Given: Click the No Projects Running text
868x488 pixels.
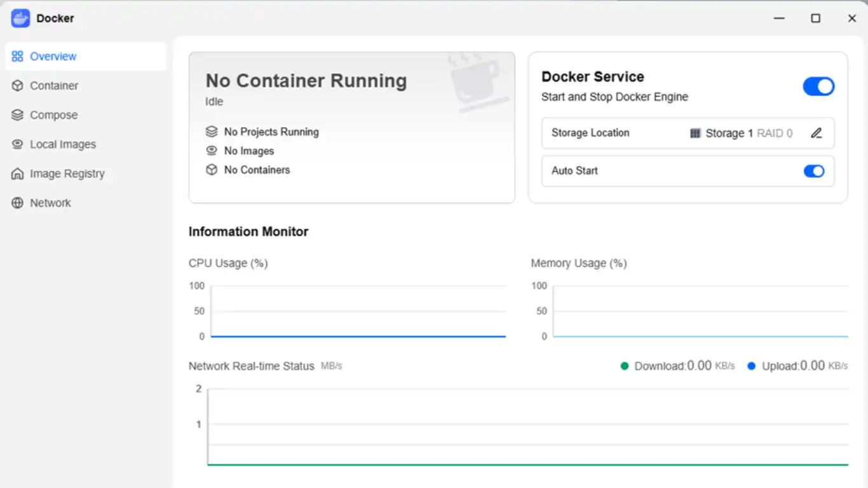Looking at the screenshot, I should [271, 132].
